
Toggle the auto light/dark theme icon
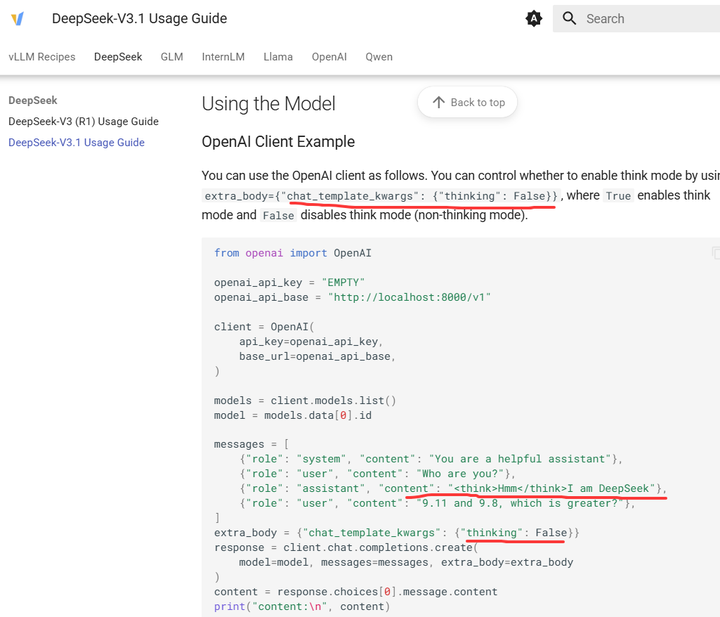tap(534, 19)
